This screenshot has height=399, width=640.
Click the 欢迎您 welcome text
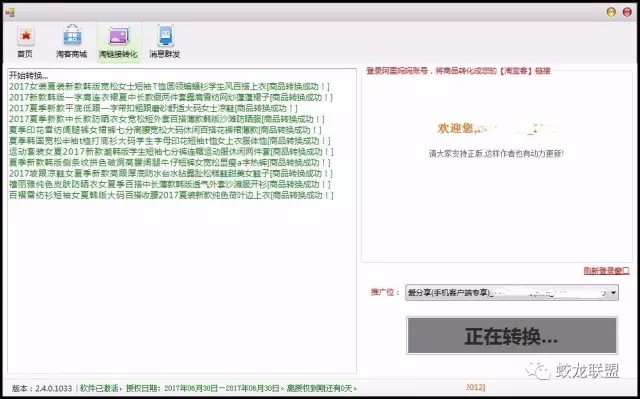(456, 128)
